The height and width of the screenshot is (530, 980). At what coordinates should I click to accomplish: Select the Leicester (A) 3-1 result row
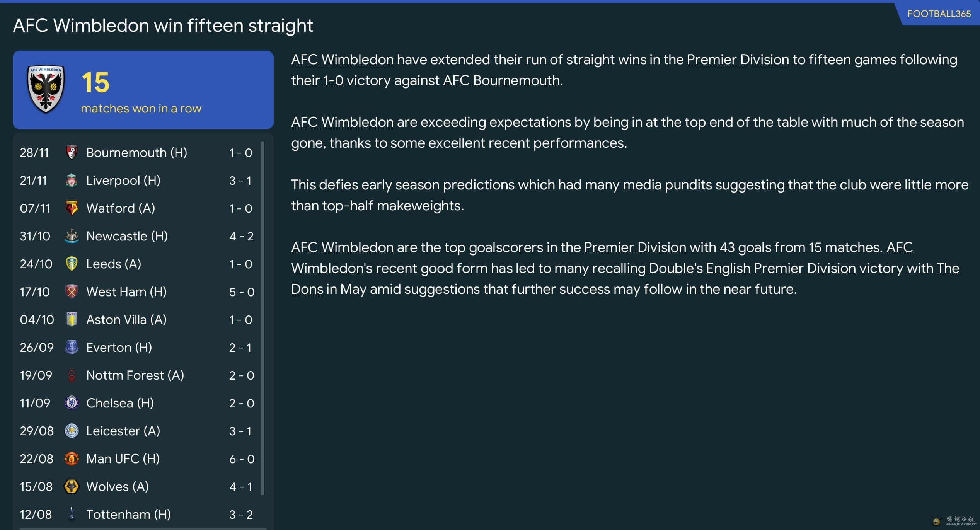[137, 431]
